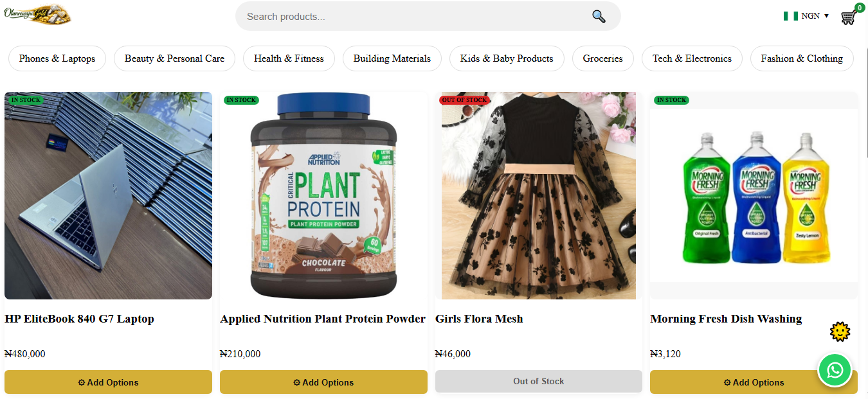The width and height of the screenshot is (868, 399).
Task: Select the Beauty & Personal Care category
Action: (x=174, y=58)
